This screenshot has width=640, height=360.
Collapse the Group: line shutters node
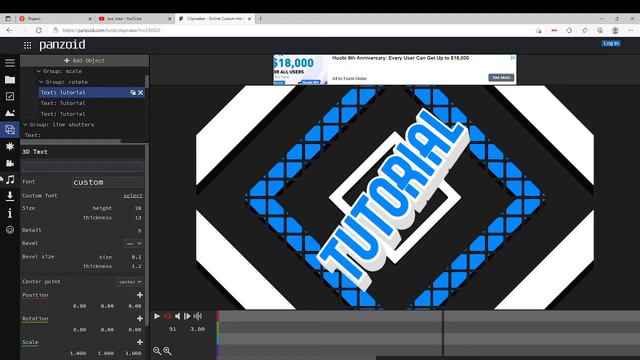tap(25, 124)
